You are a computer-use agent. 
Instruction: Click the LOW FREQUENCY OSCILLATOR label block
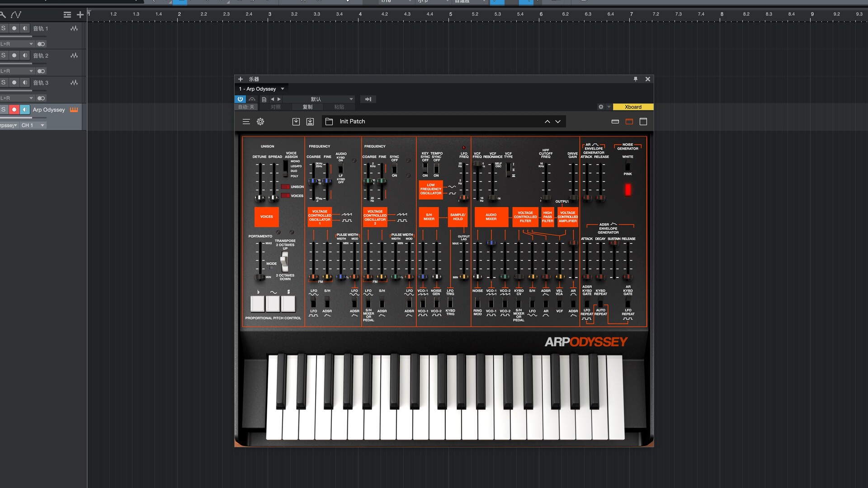431,189
